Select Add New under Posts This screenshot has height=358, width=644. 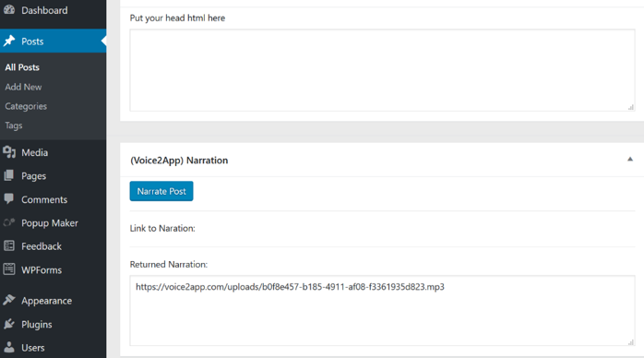coord(23,87)
